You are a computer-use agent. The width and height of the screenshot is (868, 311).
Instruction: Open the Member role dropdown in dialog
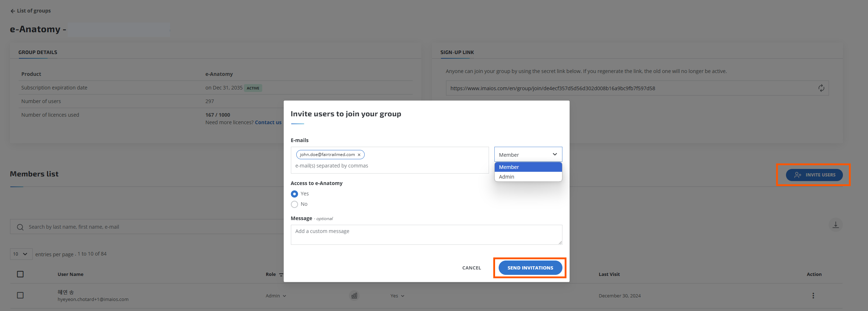(528, 155)
